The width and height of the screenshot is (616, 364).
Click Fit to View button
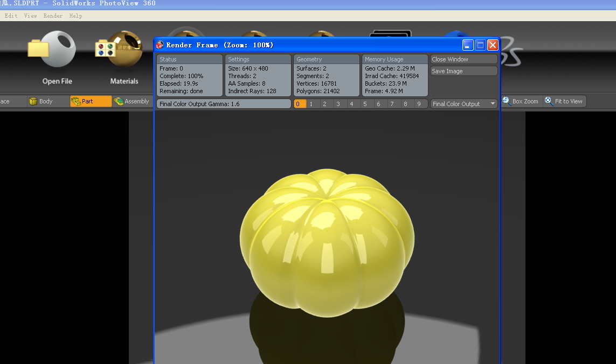(564, 101)
